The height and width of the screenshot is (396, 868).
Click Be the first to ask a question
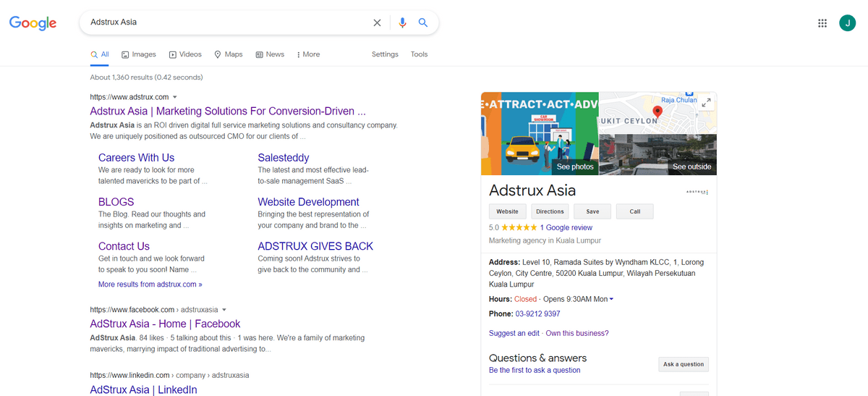(x=535, y=370)
